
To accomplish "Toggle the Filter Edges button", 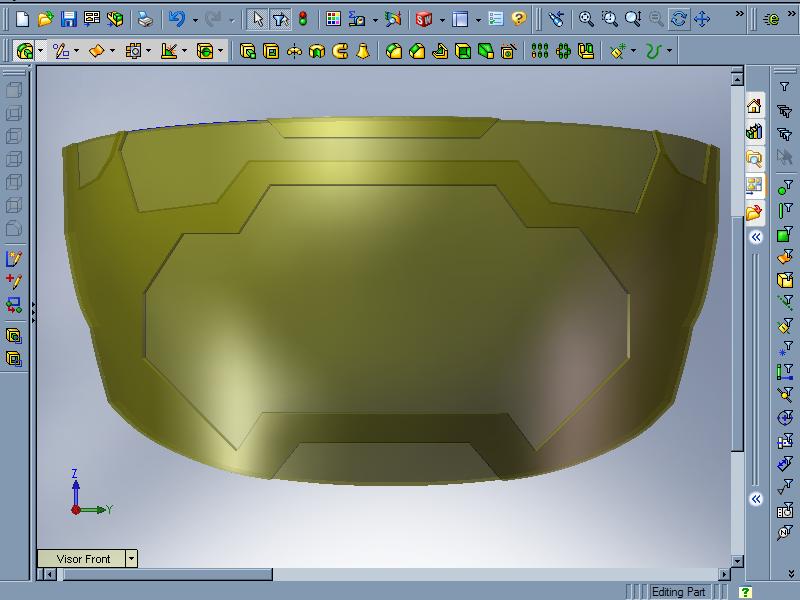I will coord(785,210).
